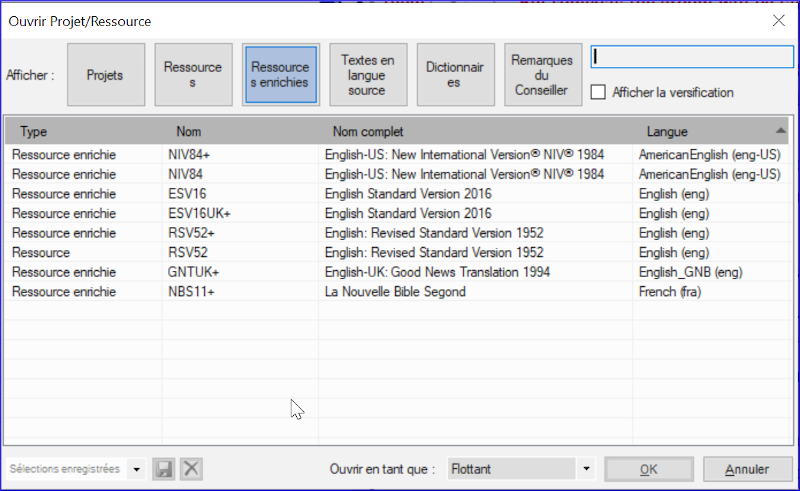Select the NBS11+ French resource row
Image resolution: width=800 pixels, height=491 pixels.
point(396,291)
